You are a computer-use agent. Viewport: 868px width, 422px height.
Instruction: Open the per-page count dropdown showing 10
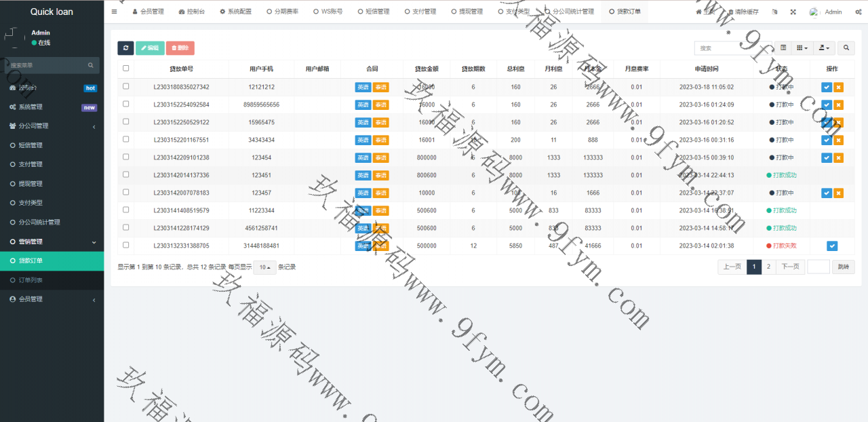(264, 267)
